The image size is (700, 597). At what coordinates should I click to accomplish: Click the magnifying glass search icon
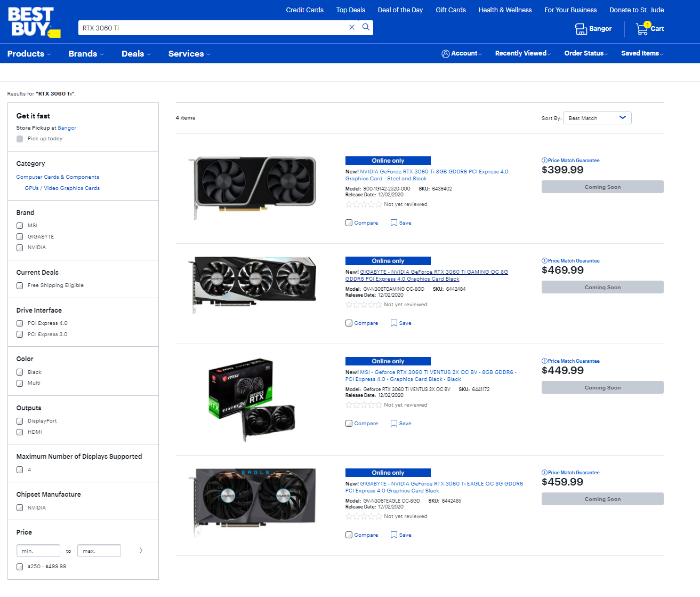[366, 27]
